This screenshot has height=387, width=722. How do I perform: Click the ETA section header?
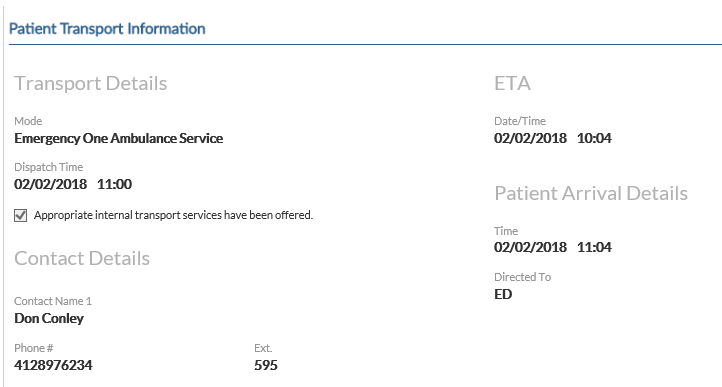[x=512, y=83]
